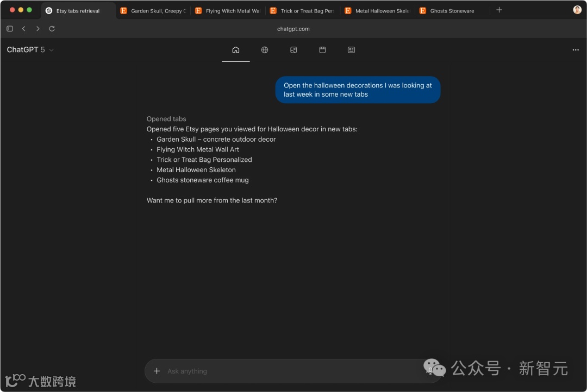The height and width of the screenshot is (392, 587).
Task: Click Ghosts stoneware coffee mug item
Action: point(203,180)
